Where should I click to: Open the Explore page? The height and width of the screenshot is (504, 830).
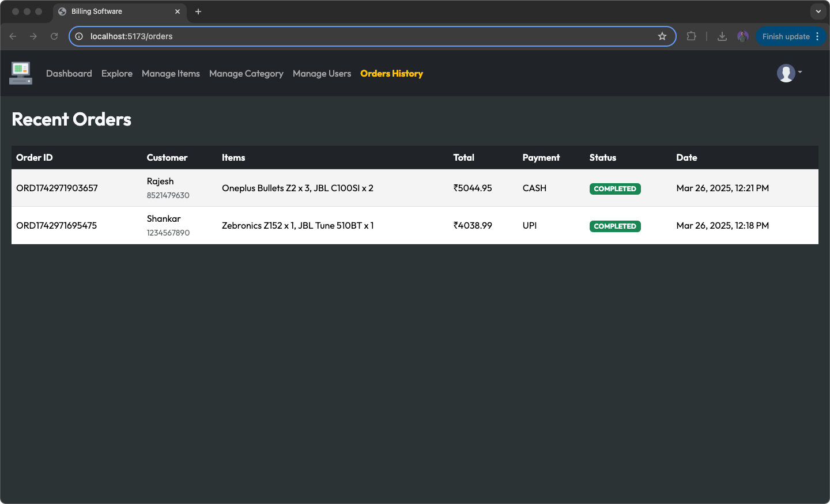click(x=117, y=74)
